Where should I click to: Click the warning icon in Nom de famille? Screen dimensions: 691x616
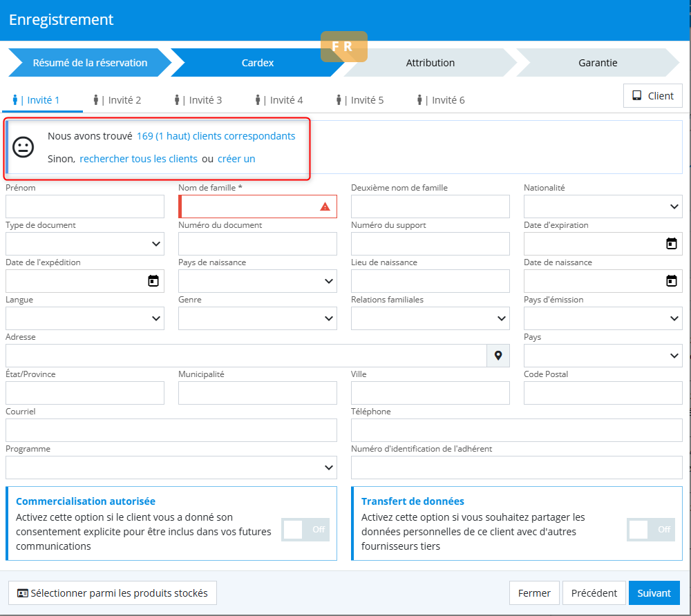point(325,206)
